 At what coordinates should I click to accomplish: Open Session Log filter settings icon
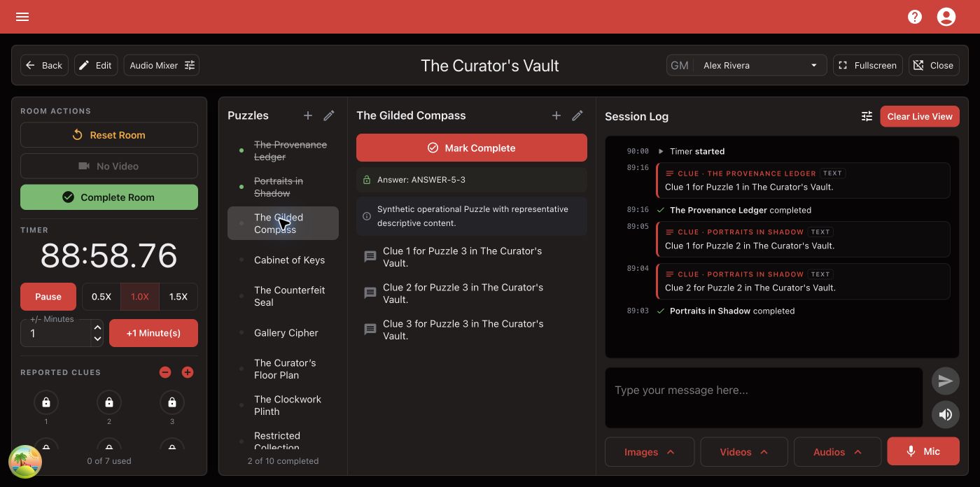coord(867,116)
